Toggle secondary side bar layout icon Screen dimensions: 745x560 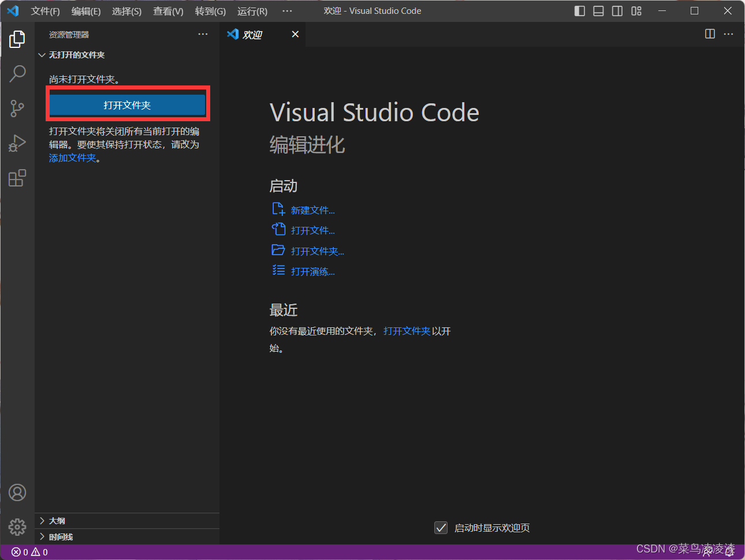tap(617, 11)
